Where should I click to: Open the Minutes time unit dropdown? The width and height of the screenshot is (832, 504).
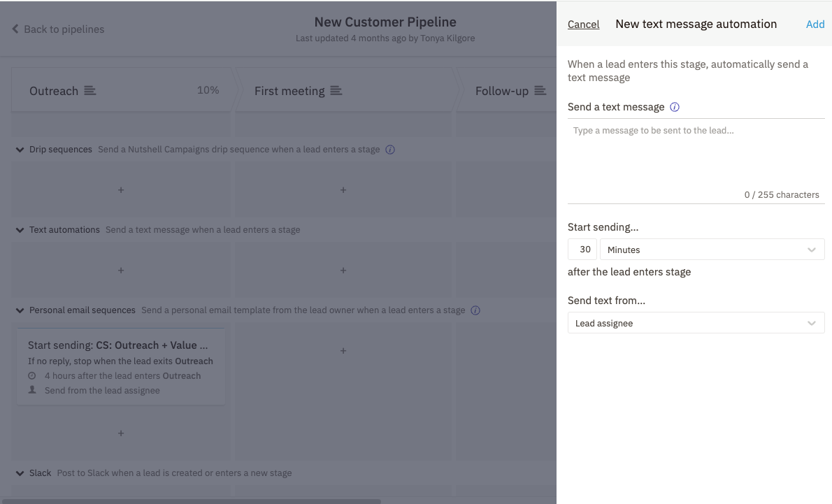(x=712, y=249)
